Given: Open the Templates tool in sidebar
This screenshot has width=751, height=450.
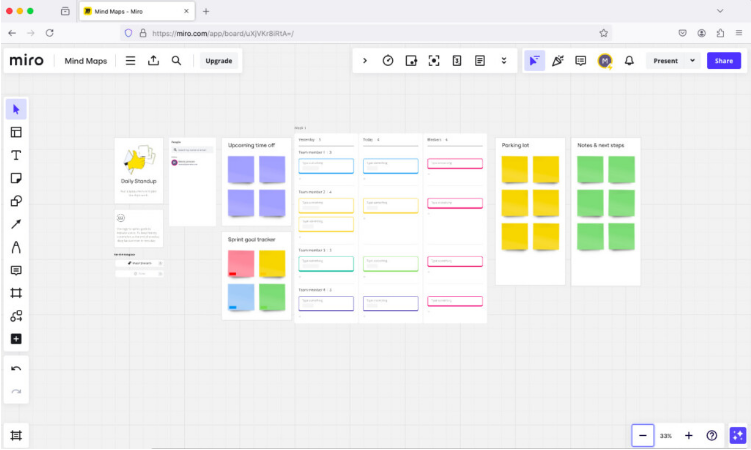Looking at the screenshot, I should tap(16, 132).
